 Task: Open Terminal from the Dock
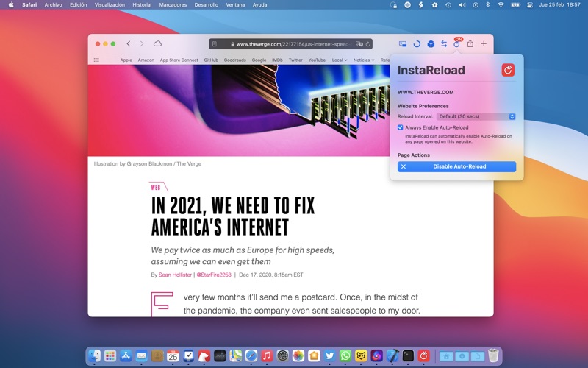tap(408, 355)
